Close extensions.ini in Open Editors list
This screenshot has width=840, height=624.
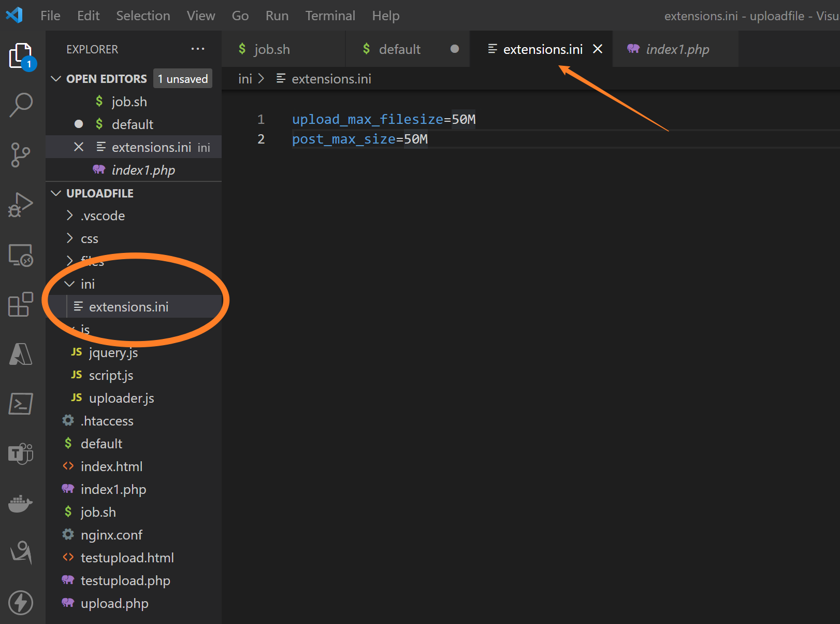click(79, 147)
